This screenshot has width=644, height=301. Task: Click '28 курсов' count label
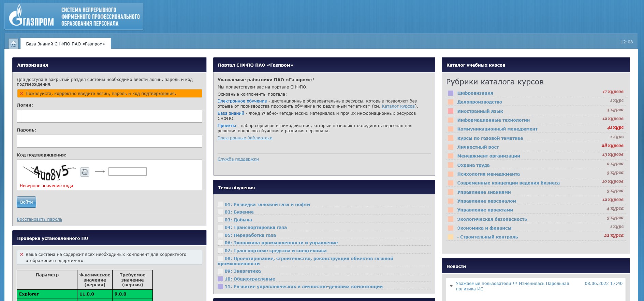coord(613,146)
